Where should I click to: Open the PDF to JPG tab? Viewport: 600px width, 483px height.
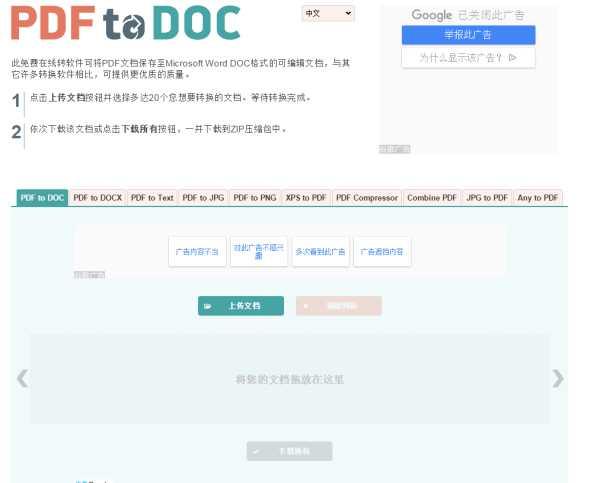click(x=203, y=198)
